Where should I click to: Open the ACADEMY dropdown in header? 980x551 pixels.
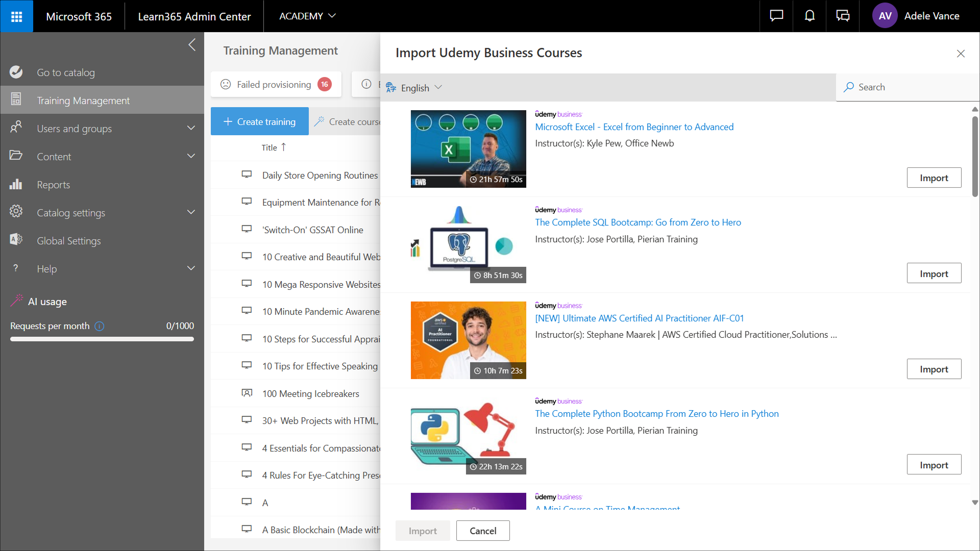tap(307, 16)
